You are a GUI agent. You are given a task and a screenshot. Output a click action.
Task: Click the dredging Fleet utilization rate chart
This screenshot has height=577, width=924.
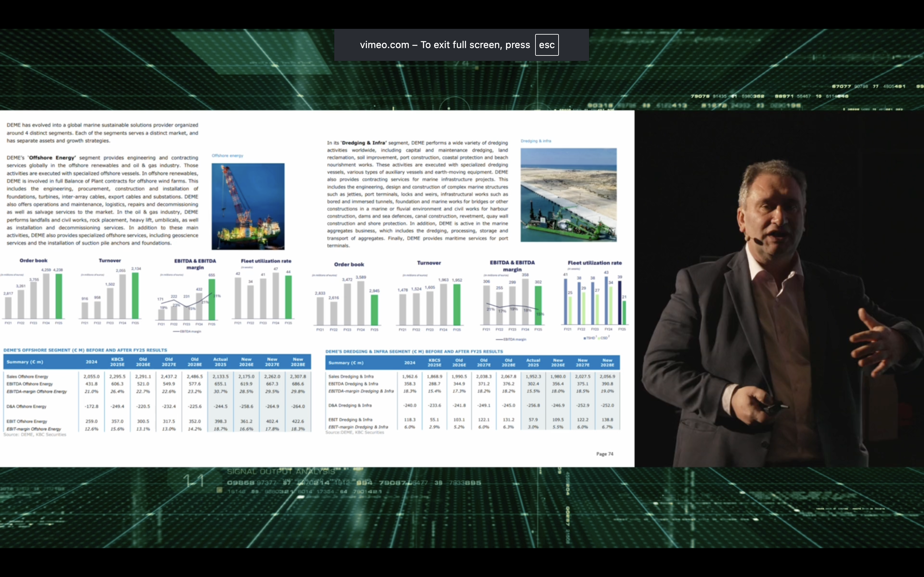pos(595,301)
